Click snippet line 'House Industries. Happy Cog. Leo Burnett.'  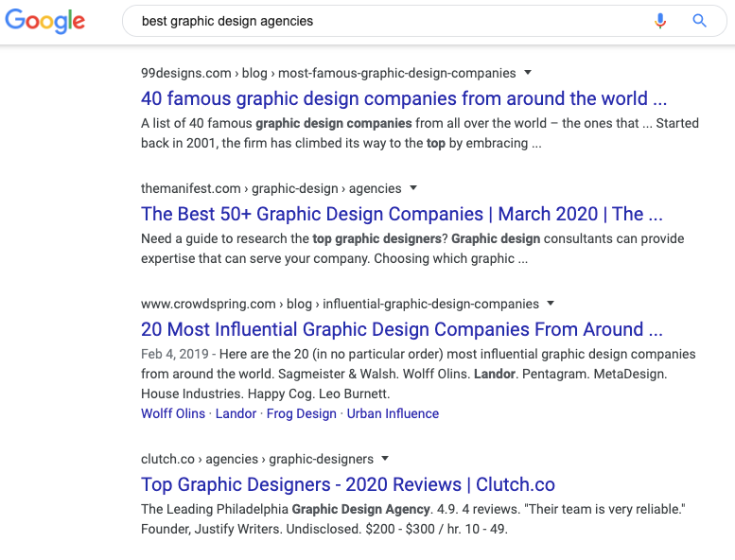click(265, 394)
